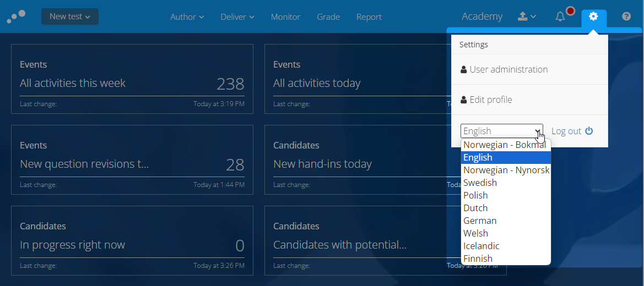
Task: Select Finnish language option
Action: point(506,258)
